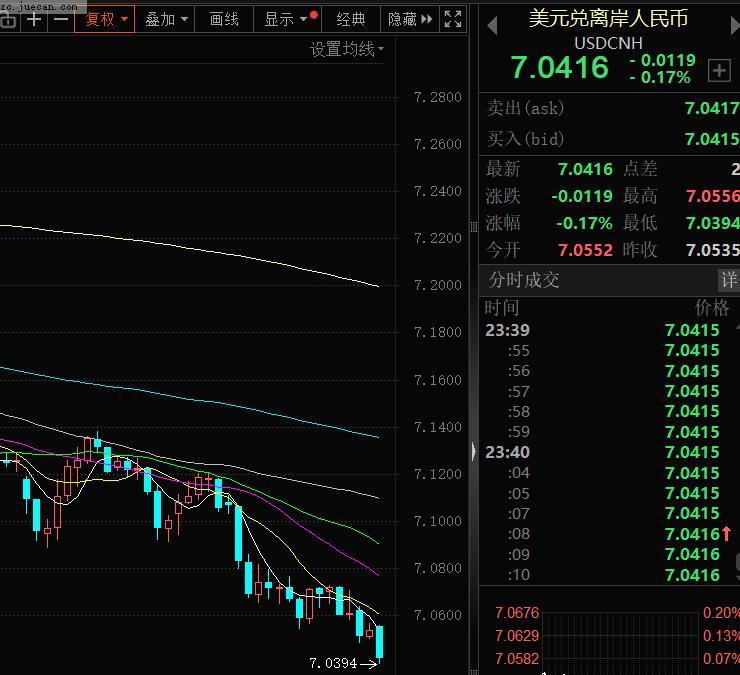Screen dimensions: 740x675
Task: Click the 卖出(ask) price row
Action: coord(611,108)
